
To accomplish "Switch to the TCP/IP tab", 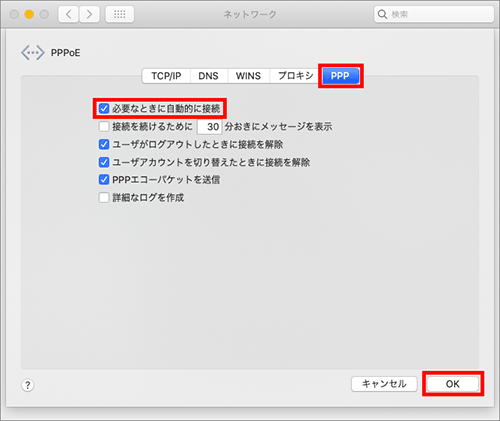I will point(166,76).
